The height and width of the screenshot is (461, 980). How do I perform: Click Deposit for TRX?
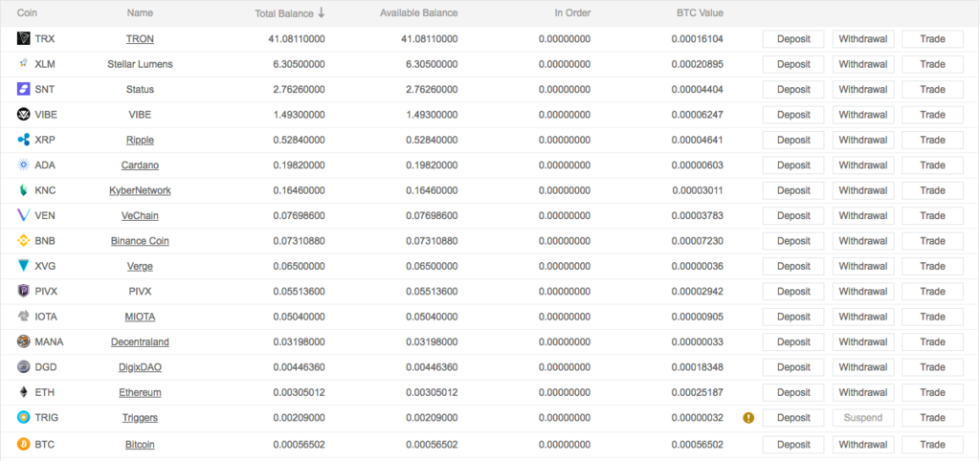(x=793, y=38)
